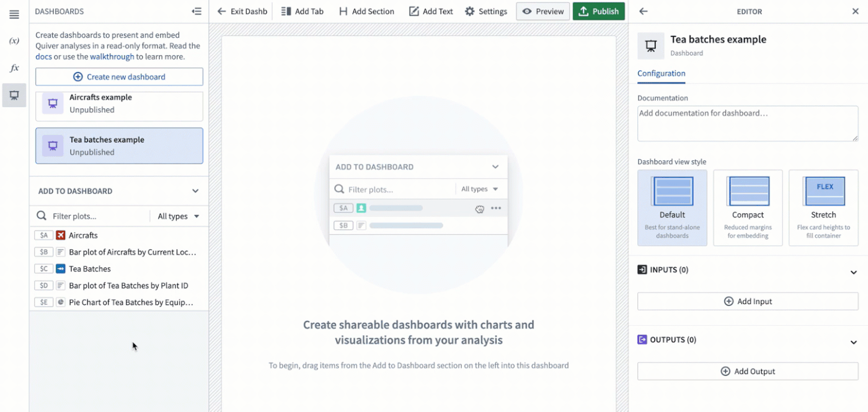Click the search magnifier in Filter plots
868x412 pixels.
(42, 216)
